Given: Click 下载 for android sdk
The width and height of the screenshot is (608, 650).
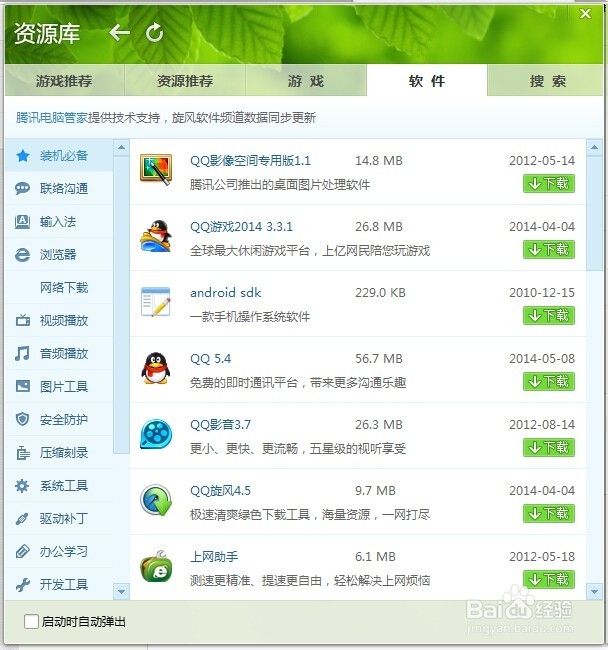Looking at the screenshot, I should [549, 315].
